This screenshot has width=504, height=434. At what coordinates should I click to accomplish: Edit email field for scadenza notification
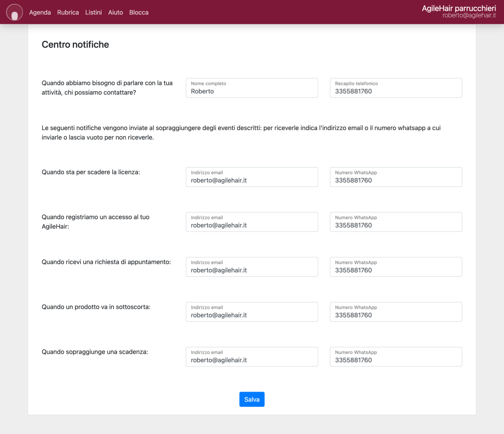pyautogui.click(x=252, y=357)
